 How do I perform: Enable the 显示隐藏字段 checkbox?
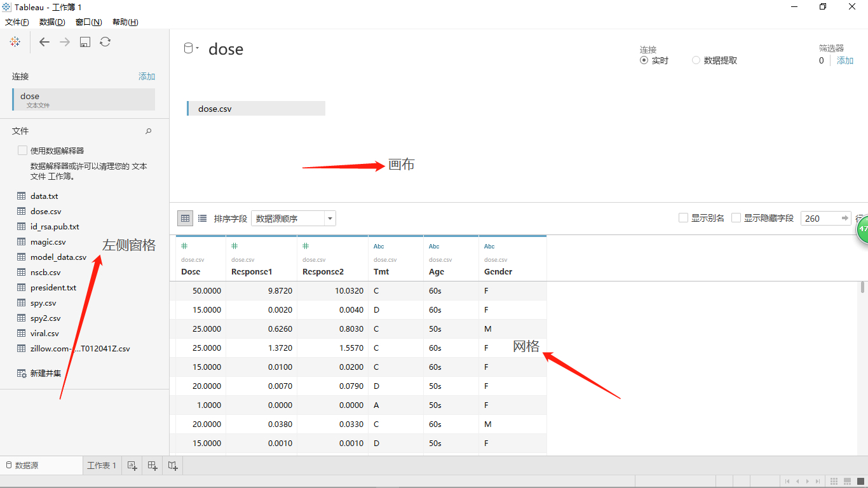736,217
